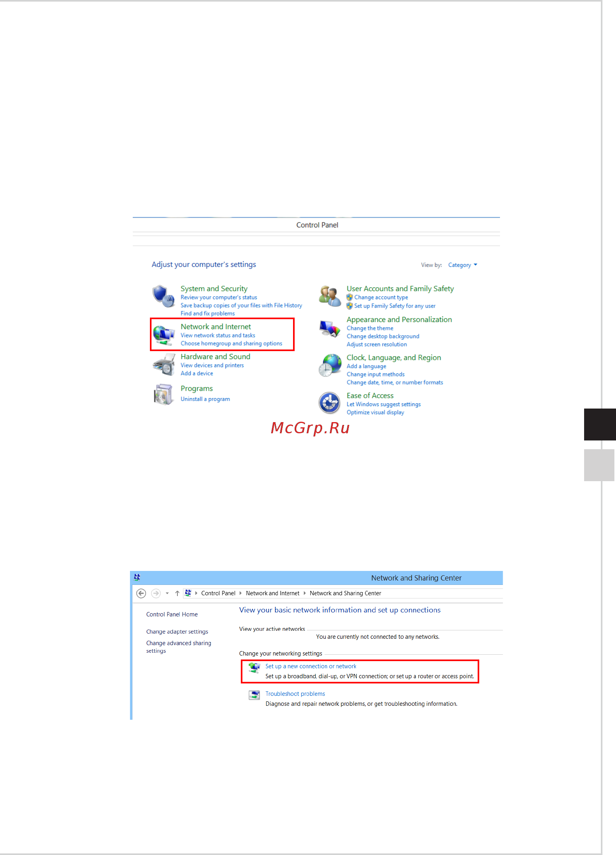This screenshot has width=616, height=855.
Task: Click Add a device
Action: (x=197, y=373)
